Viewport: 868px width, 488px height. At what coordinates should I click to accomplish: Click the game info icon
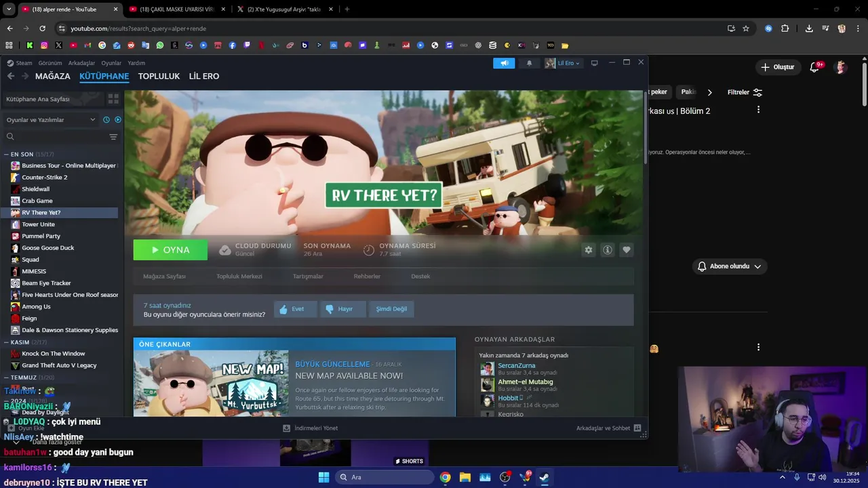pos(608,250)
